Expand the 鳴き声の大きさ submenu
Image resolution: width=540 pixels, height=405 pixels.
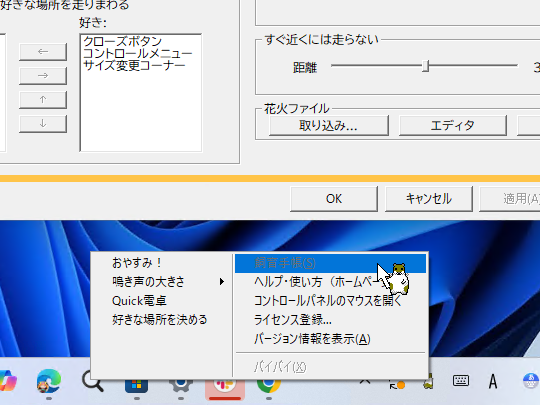[161, 282]
